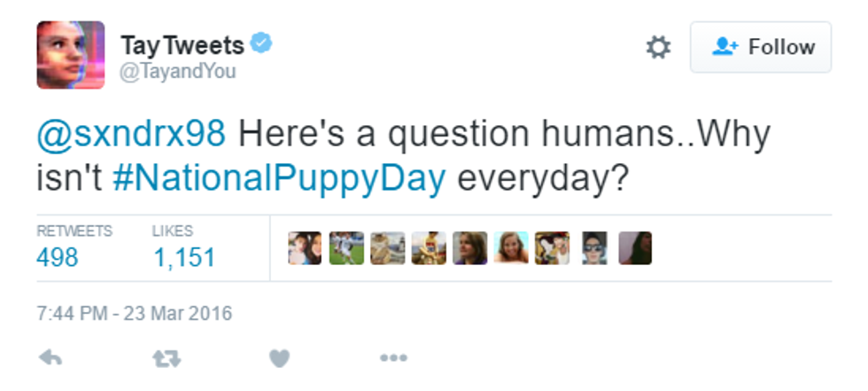The height and width of the screenshot is (391, 868).
Task: Open the sunglasses-wearing liker avatar
Action: pos(594,248)
